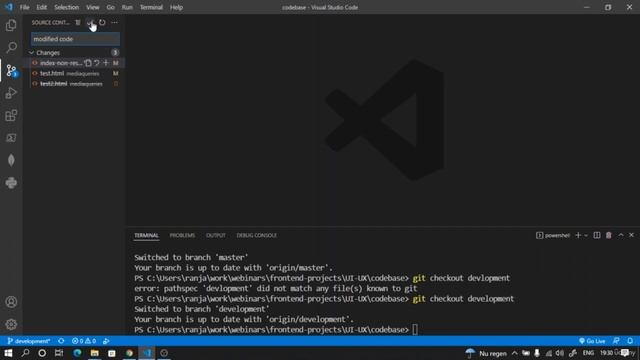
Task: Click Live Share icon in status bar
Action: click(x=106, y=341)
